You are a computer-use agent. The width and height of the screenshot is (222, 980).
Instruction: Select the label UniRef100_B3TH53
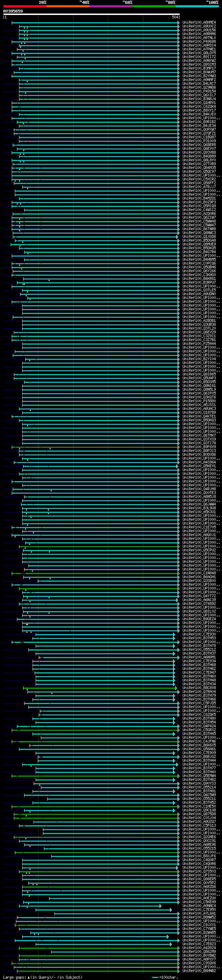click(x=199, y=638)
